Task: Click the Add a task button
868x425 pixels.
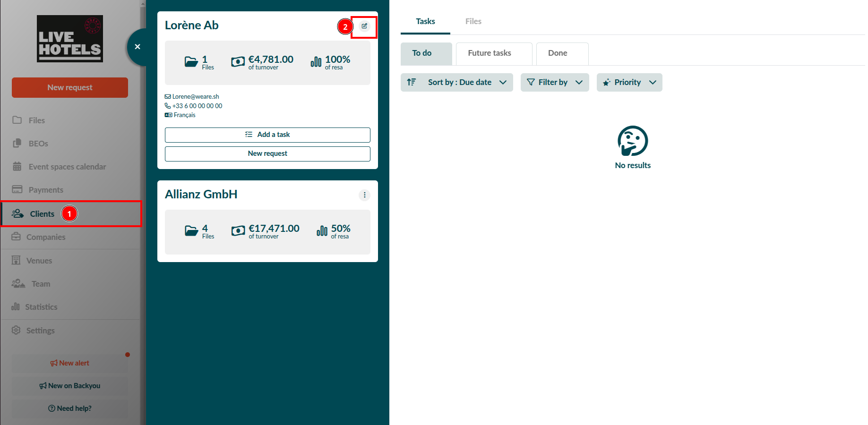Action: point(267,135)
